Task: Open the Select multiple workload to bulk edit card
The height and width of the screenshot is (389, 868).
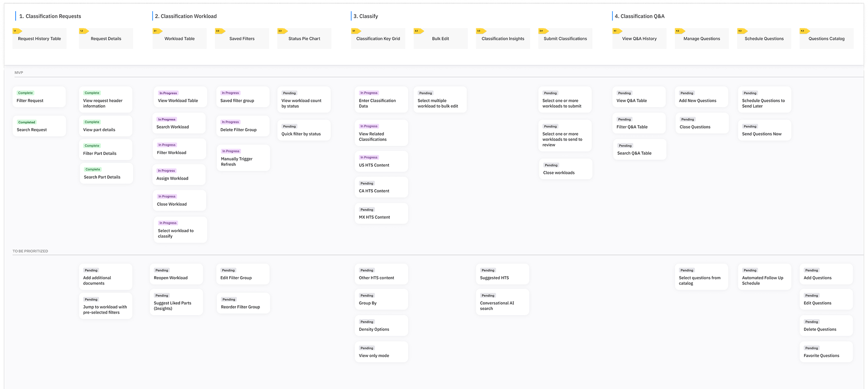Action: coord(440,100)
